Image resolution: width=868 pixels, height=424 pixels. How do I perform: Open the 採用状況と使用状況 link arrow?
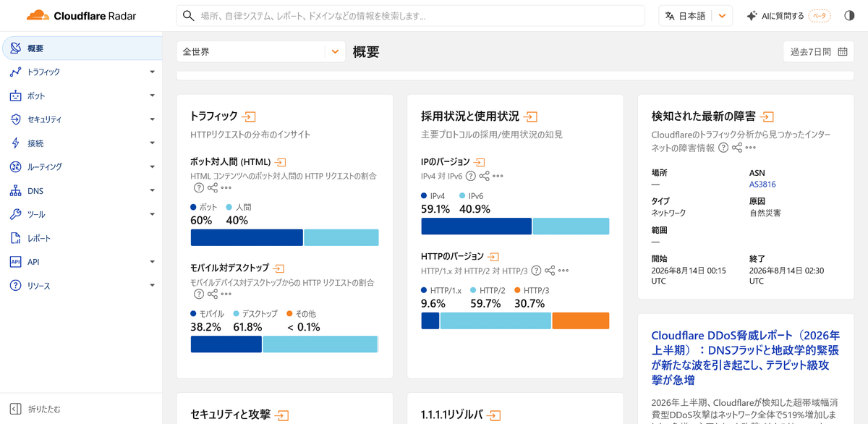[x=531, y=116]
